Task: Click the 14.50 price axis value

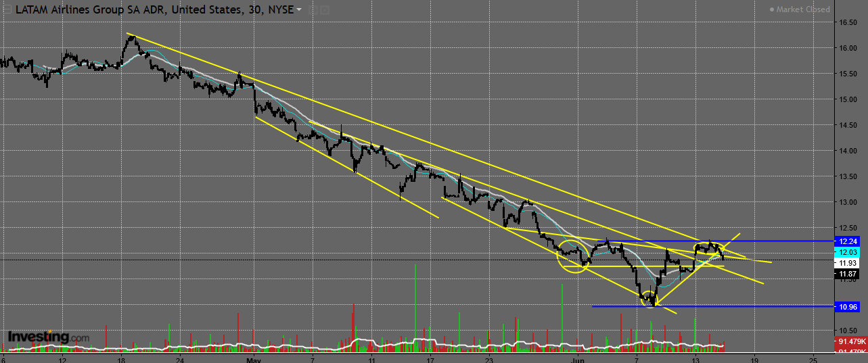Action: click(x=849, y=125)
